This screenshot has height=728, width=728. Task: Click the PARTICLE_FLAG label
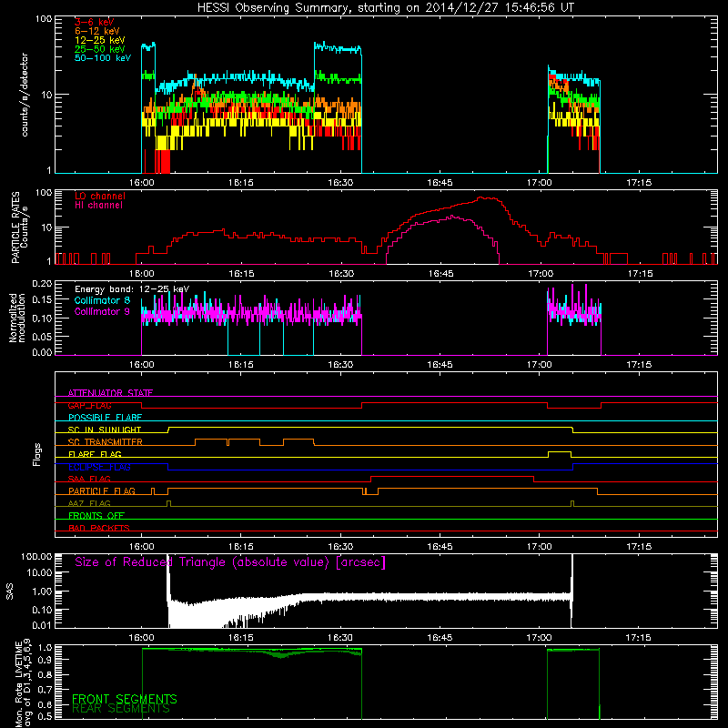102,491
